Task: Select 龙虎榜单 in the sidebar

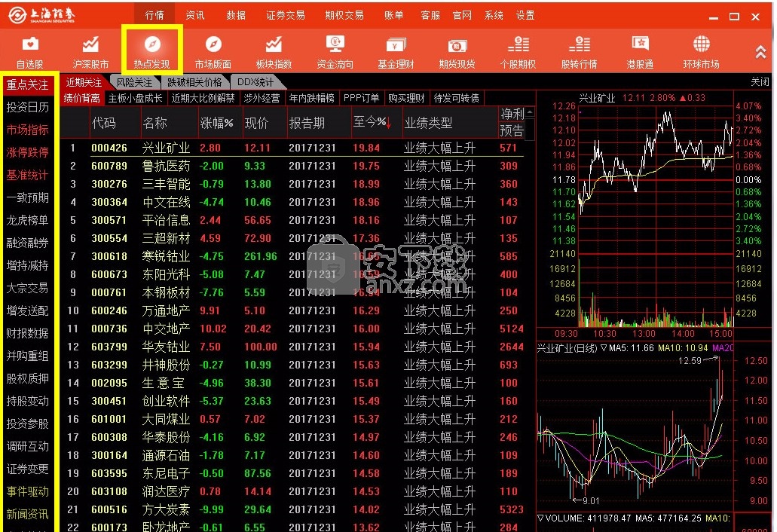Action: (28, 221)
